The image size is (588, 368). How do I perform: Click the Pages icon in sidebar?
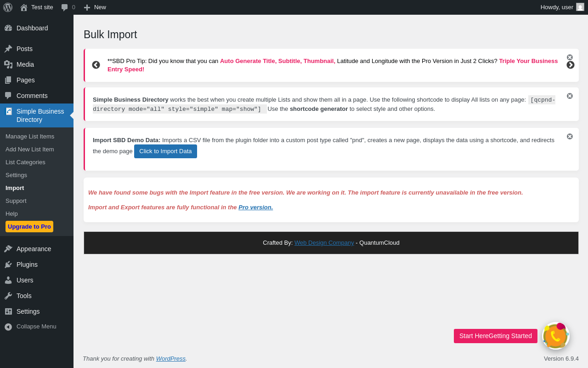pos(8,80)
